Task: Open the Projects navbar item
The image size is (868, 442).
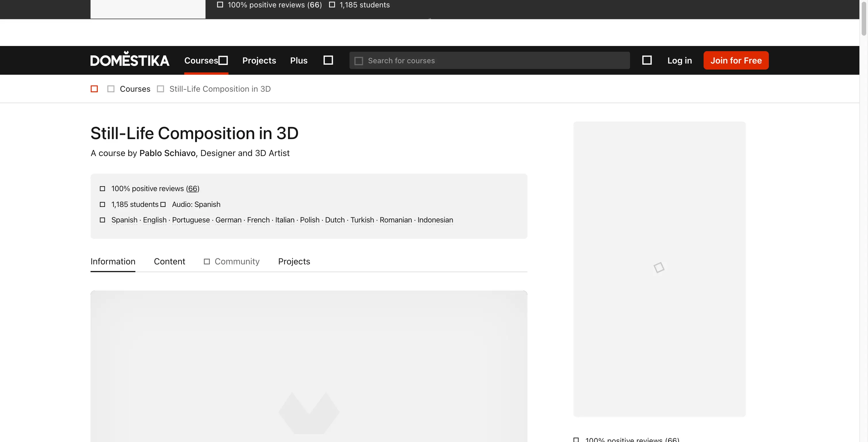Action: (x=259, y=60)
